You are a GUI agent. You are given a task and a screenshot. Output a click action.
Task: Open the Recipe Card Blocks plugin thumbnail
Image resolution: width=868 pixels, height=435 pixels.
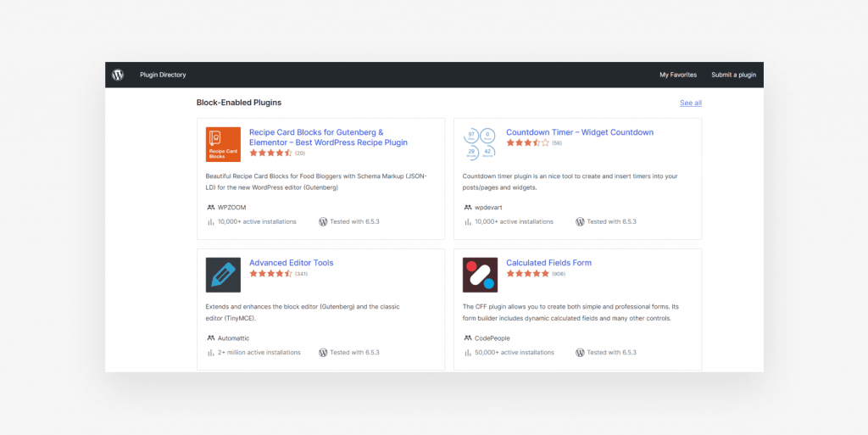[x=223, y=144]
